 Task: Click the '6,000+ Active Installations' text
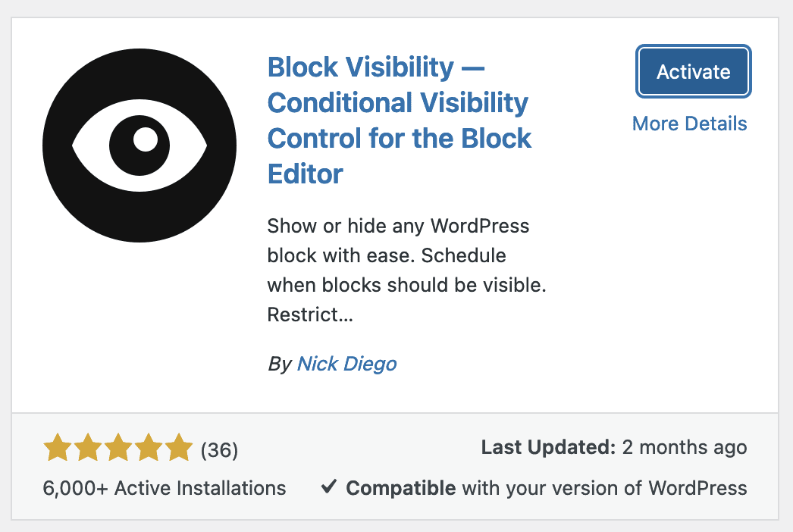coord(165,487)
